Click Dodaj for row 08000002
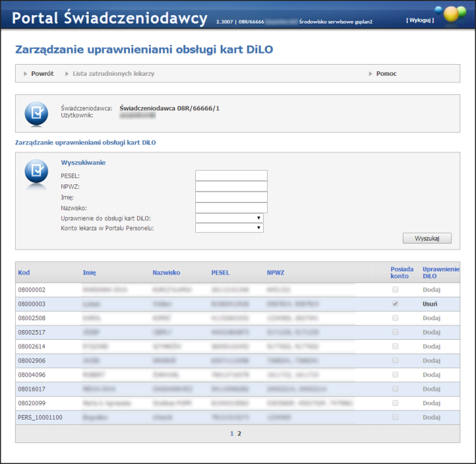The width and height of the screenshot is (476, 464). point(432,290)
